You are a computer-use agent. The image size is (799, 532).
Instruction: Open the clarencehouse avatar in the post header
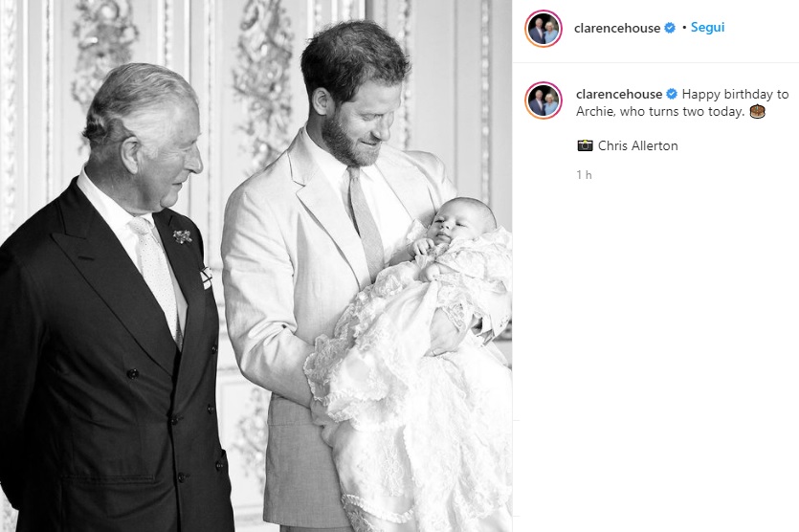point(544,28)
